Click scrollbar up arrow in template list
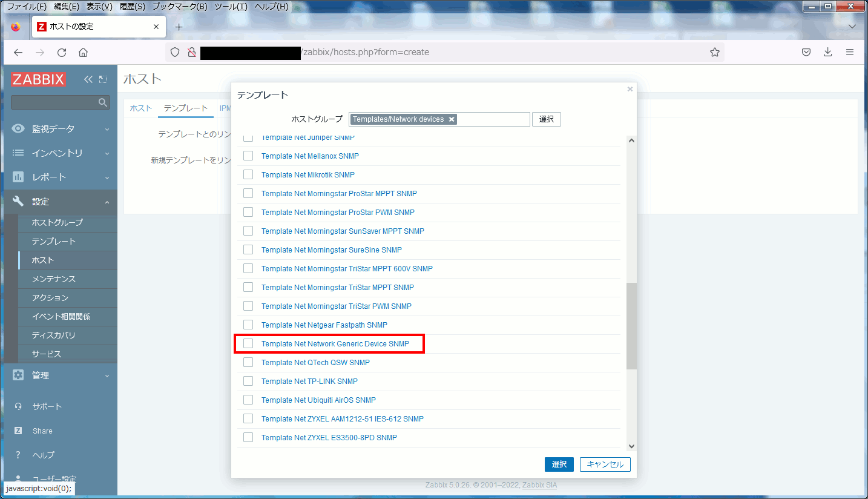 click(631, 140)
